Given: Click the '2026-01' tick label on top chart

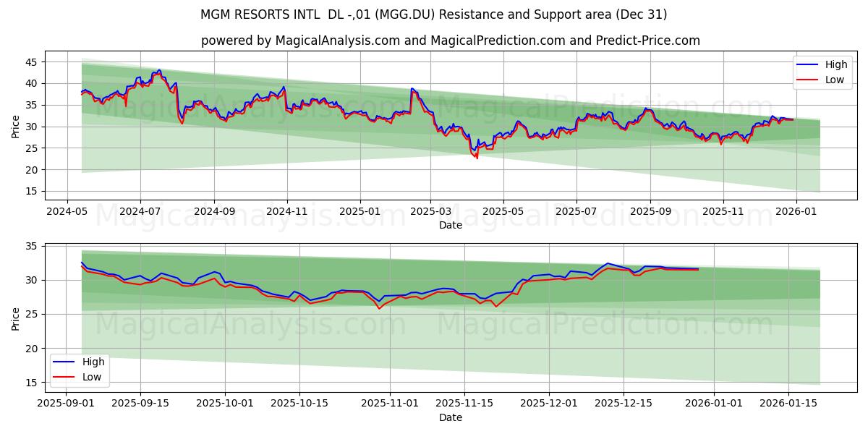Looking at the screenshot, I should (x=796, y=212).
